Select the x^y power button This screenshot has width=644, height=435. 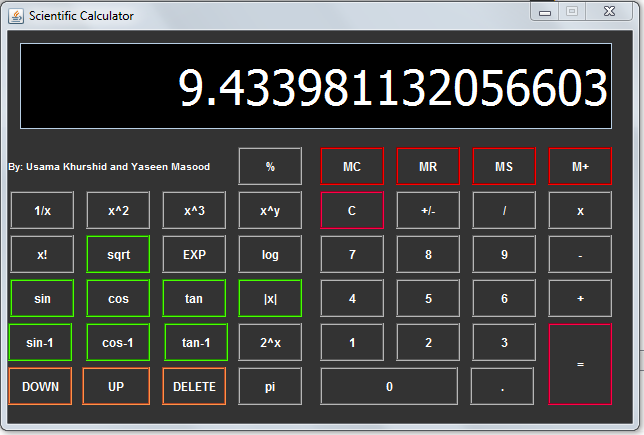[x=270, y=210]
